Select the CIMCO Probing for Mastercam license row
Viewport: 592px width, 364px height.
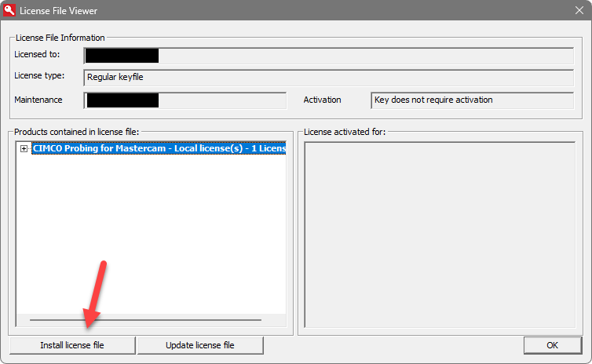click(x=159, y=148)
